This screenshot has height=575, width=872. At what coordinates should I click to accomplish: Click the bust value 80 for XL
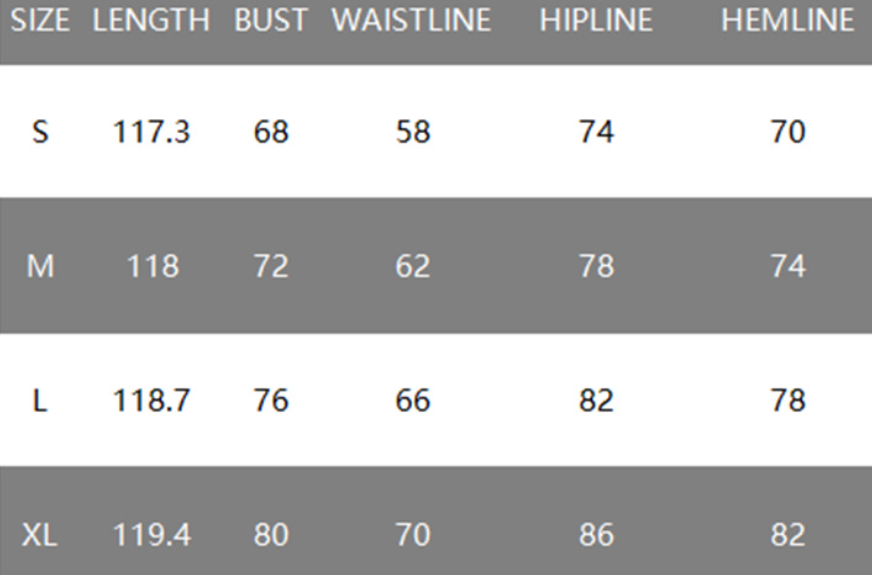(x=270, y=534)
